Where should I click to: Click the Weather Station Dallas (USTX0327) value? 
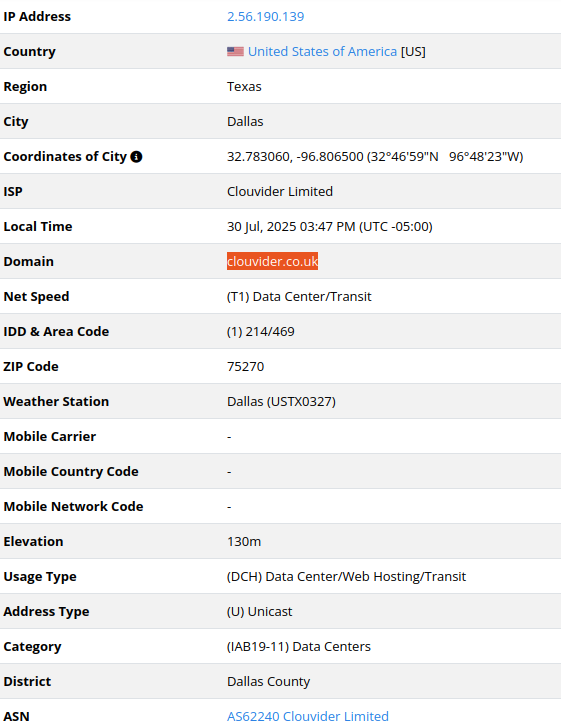tap(281, 402)
